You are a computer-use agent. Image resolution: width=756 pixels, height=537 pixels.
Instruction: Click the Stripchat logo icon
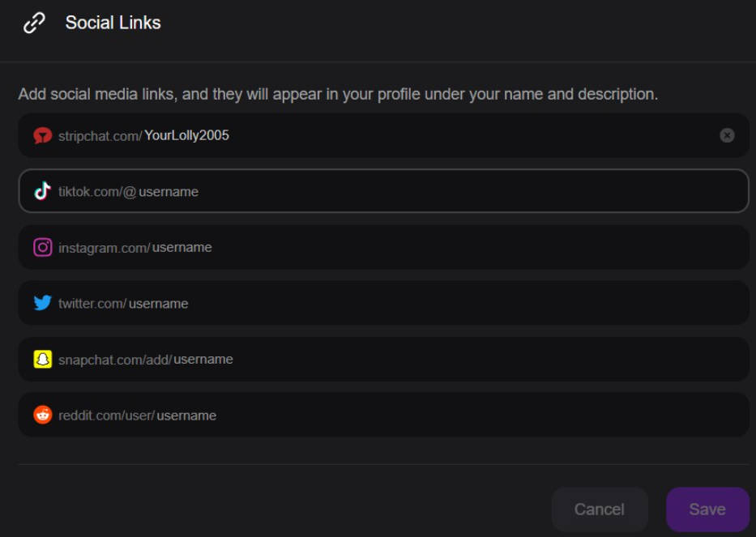coord(43,136)
